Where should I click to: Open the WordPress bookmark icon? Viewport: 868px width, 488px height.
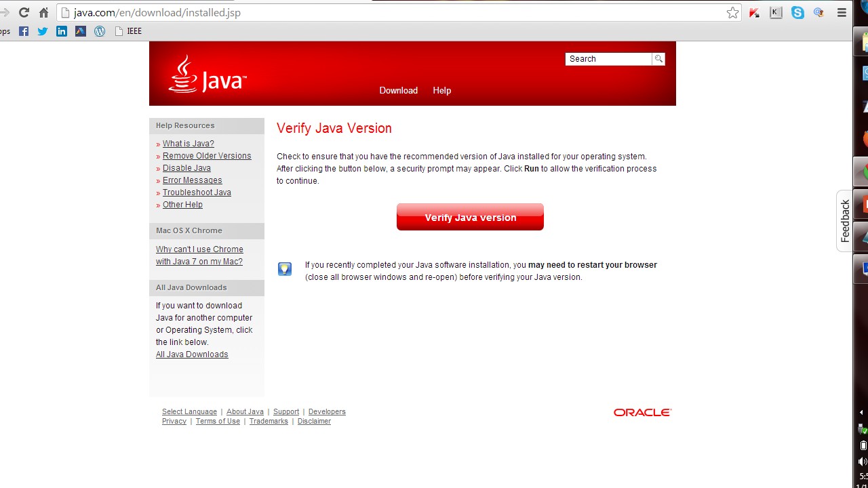pyautogui.click(x=100, y=31)
